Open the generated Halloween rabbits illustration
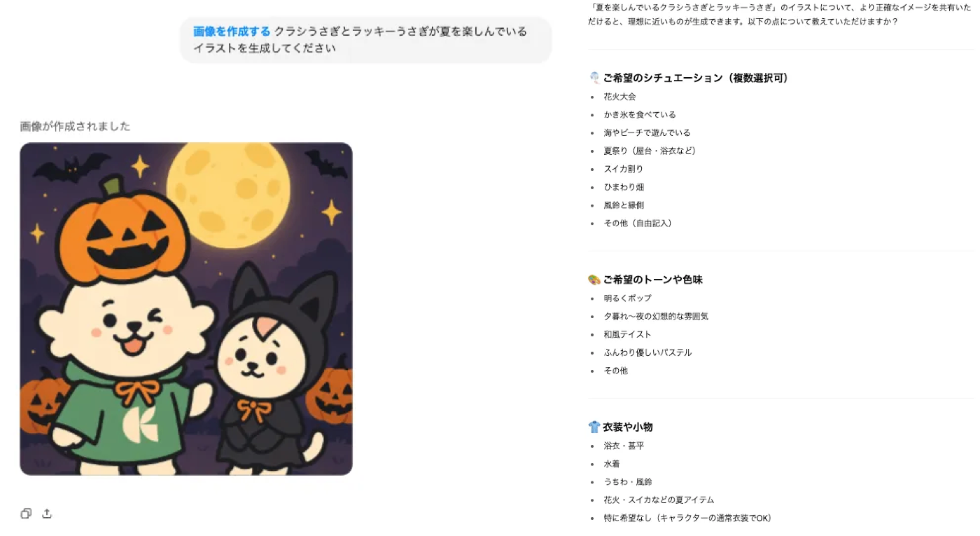 coord(186,309)
